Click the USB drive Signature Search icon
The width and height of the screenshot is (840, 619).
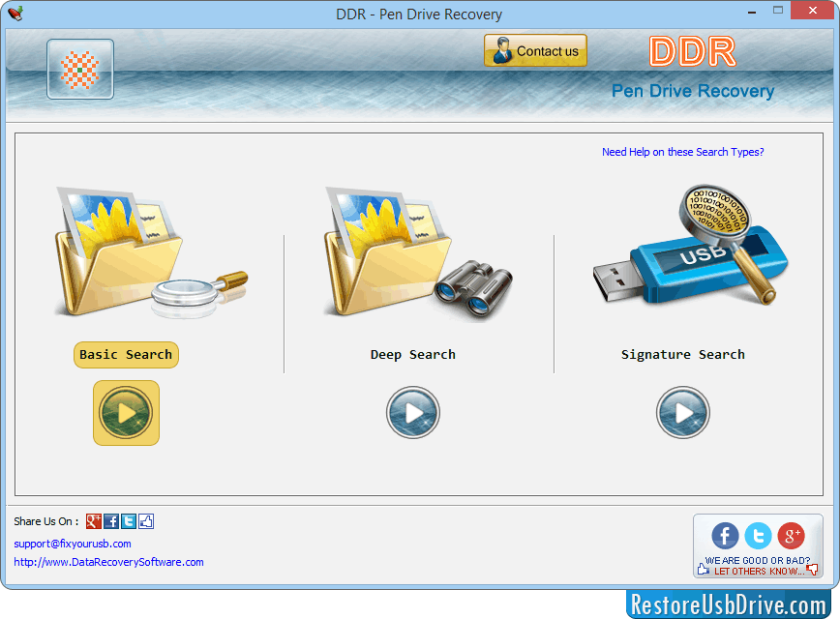click(x=691, y=246)
